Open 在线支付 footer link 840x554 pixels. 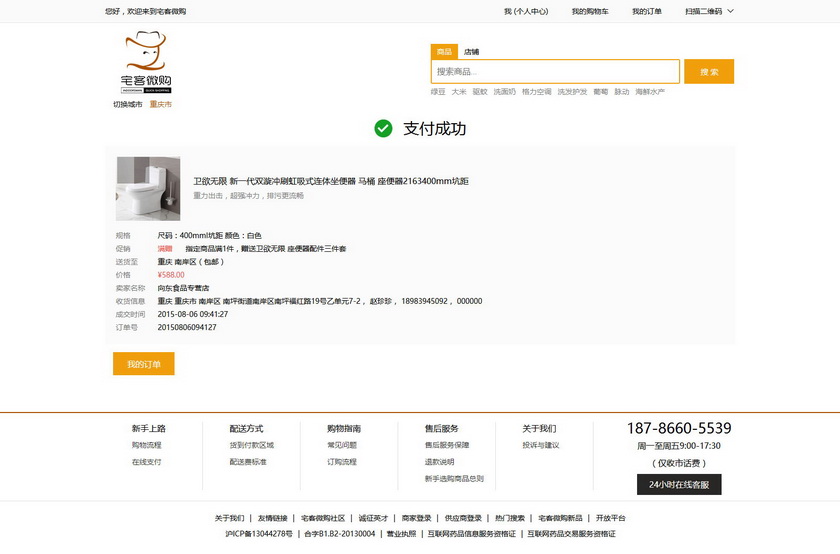(x=147, y=462)
